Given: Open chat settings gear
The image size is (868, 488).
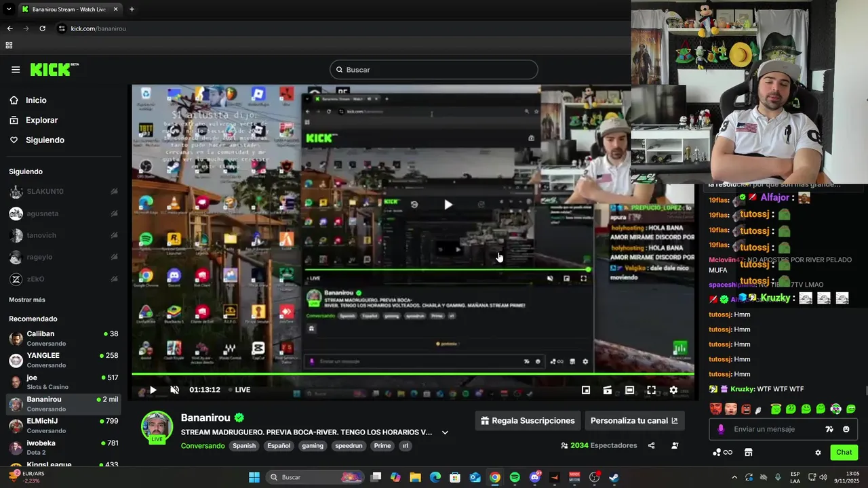Looking at the screenshot, I should coord(818,453).
